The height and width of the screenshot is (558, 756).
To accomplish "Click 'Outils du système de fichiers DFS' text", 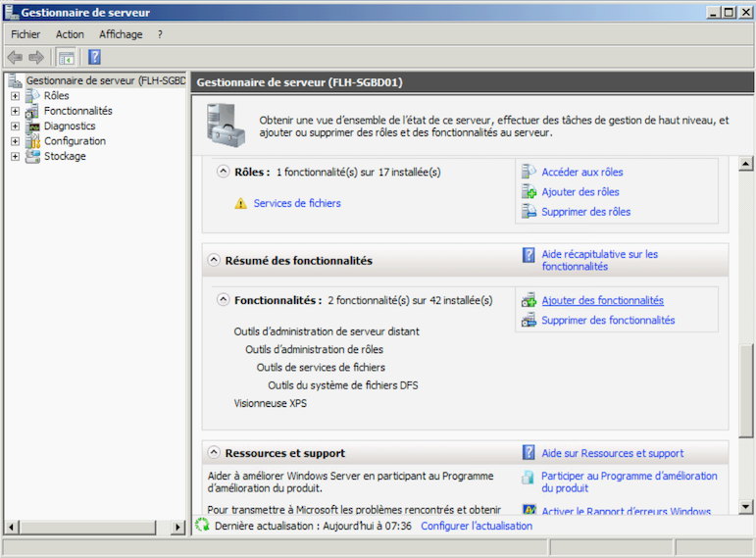I will click(x=343, y=385).
